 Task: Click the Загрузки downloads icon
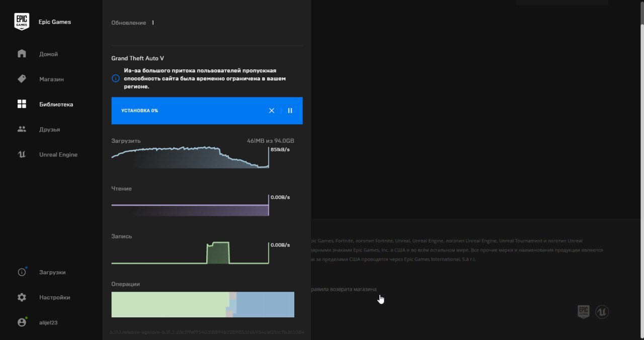tap(22, 272)
